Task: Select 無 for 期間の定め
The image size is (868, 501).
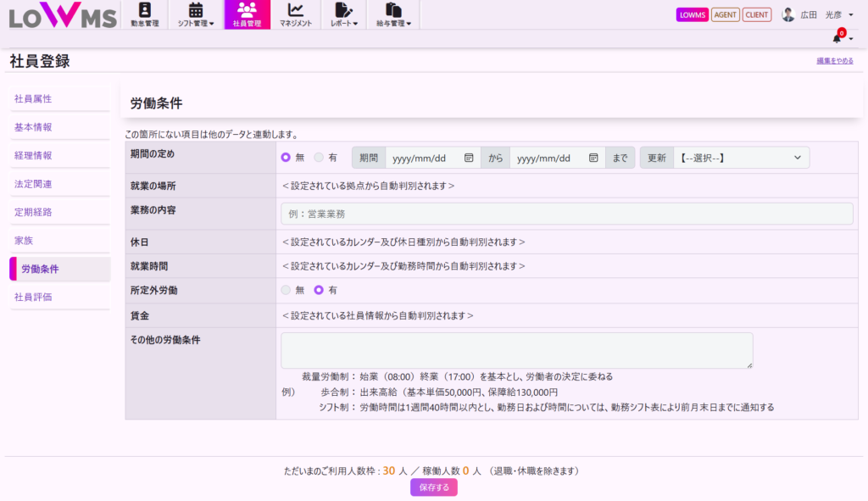Action: [286, 157]
